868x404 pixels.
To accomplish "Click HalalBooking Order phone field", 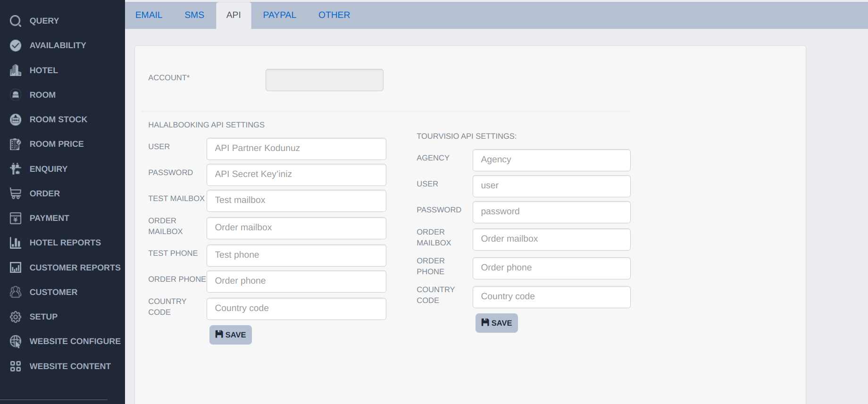I will click(296, 281).
